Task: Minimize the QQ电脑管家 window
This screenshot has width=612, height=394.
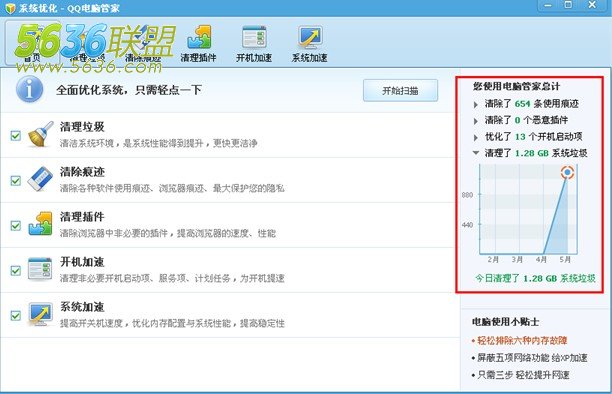Action: pos(548,5)
